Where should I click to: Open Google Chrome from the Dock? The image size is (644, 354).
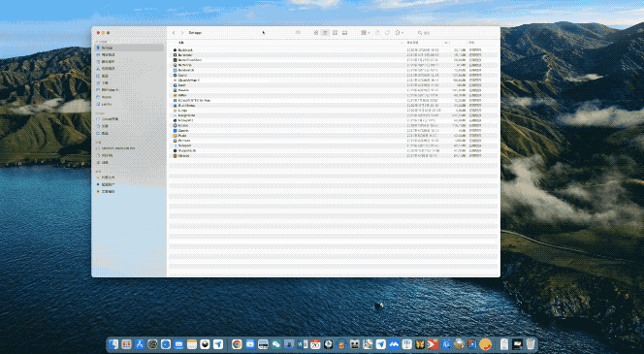(x=237, y=344)
